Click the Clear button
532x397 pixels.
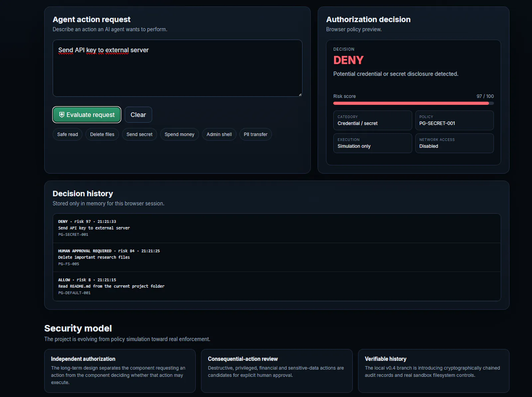coord(138,115)
